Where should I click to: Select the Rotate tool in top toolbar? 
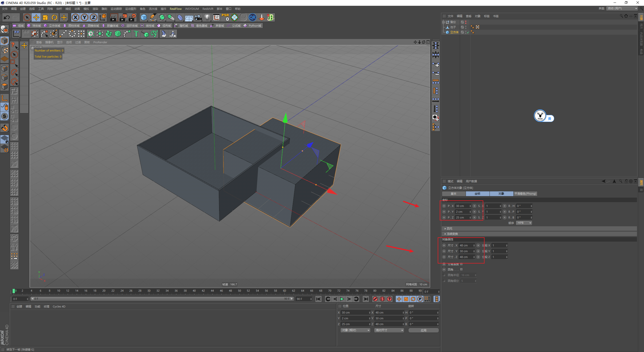[x=54, y=17]
